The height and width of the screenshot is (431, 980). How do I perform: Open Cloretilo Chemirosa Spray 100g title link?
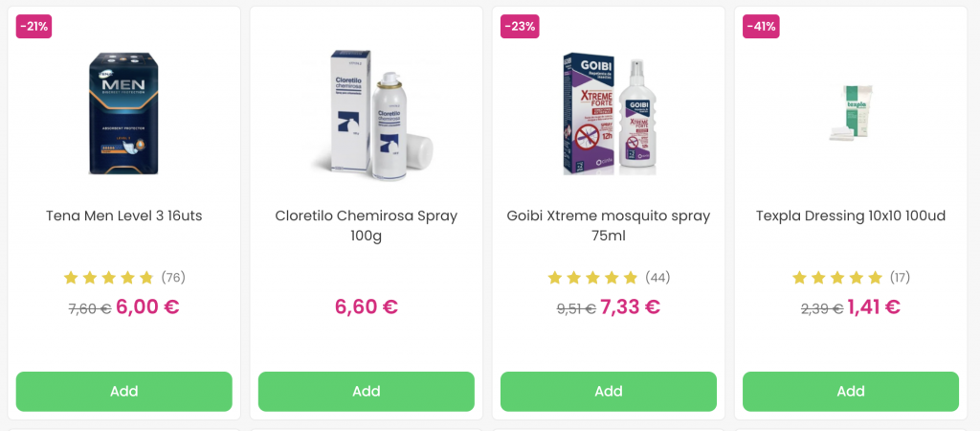pos(367,226)
